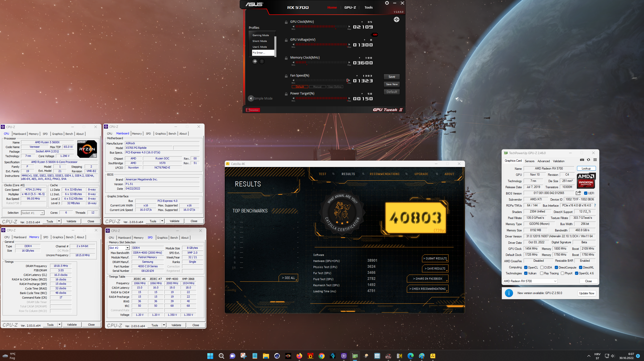Click GPU Clock lock icon
Viewport: 644px width, 361px height.
tap(286, 22)
